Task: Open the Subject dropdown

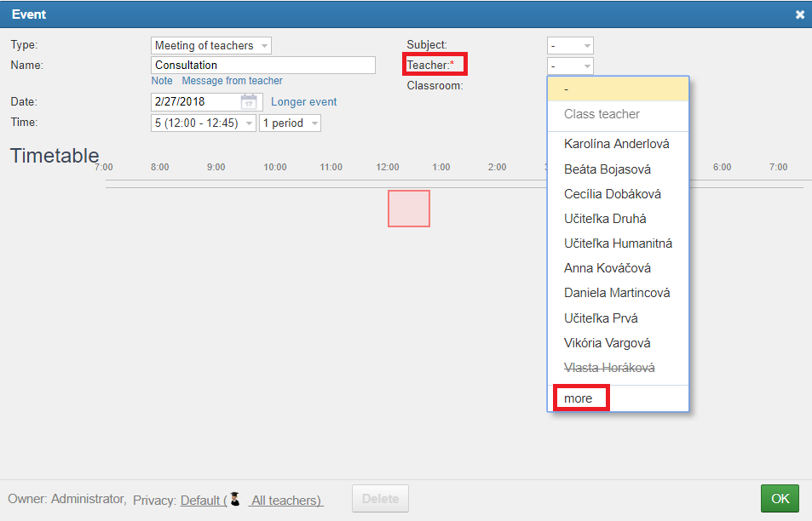Action: 570,45
